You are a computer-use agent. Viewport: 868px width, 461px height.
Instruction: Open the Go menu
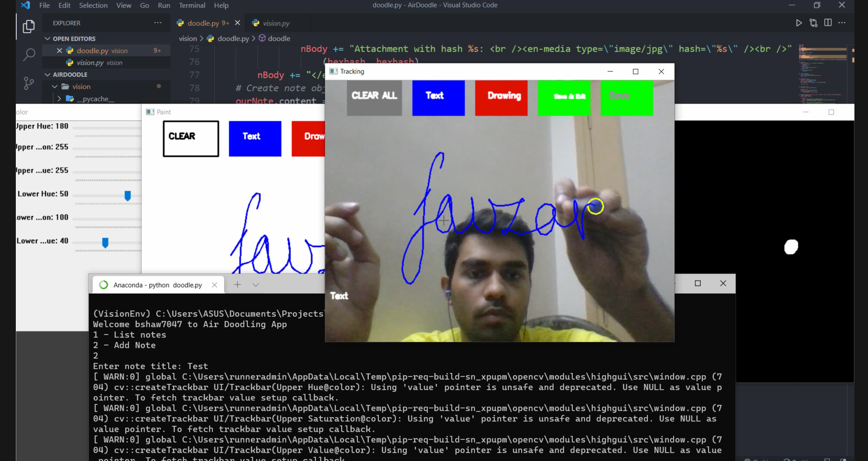[145, 5]
